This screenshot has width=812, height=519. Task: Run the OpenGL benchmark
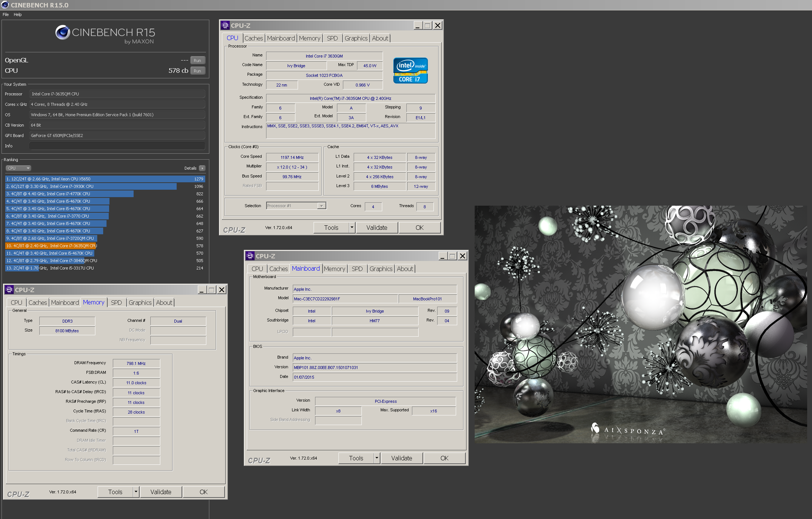(x=197, y=60)
